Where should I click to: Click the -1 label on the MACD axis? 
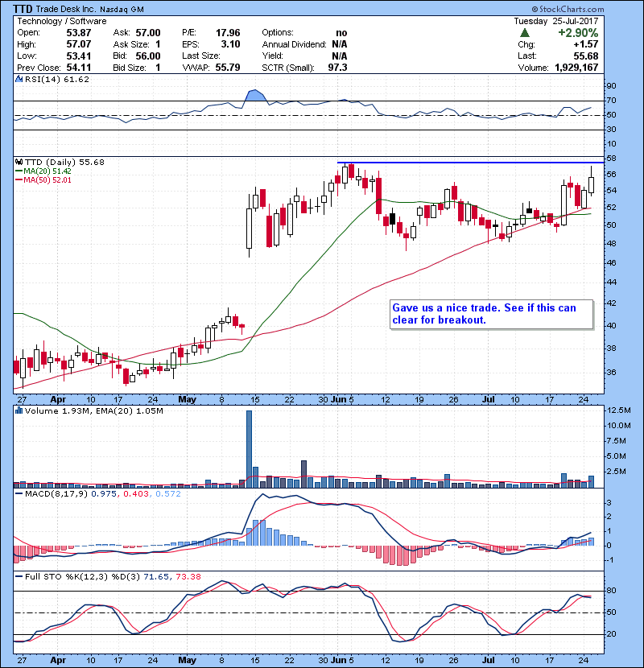(609, 560)
